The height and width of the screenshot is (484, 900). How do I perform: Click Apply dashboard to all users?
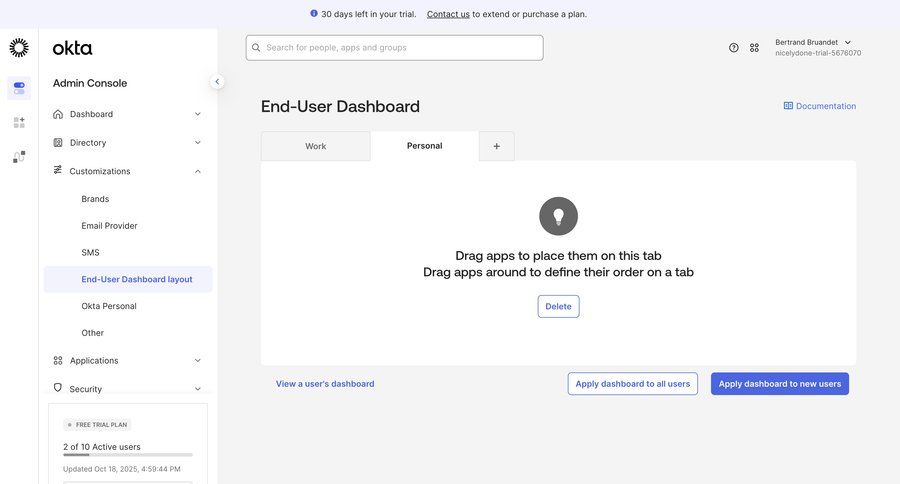click(633, 384)
